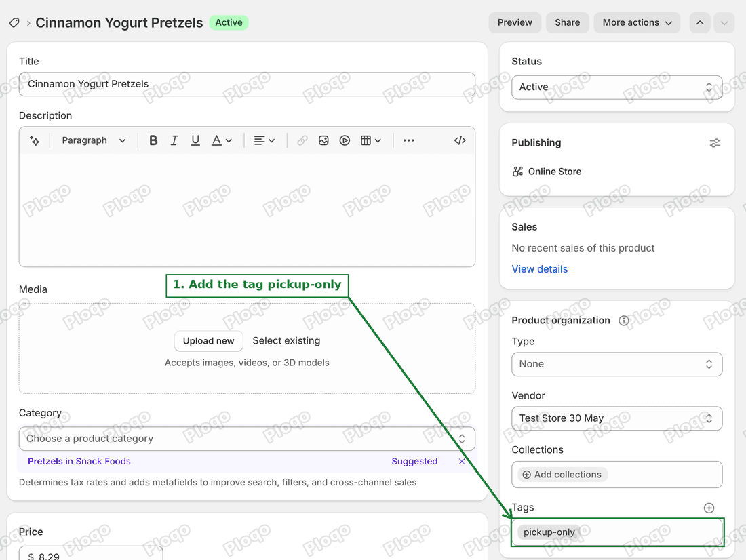Click the insert image icon

click(323, 140)
